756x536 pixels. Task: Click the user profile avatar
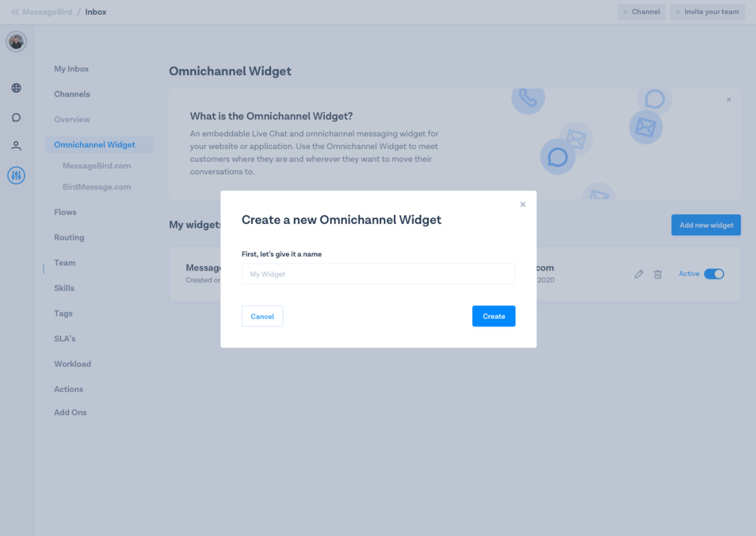click(x=16, y=42)
